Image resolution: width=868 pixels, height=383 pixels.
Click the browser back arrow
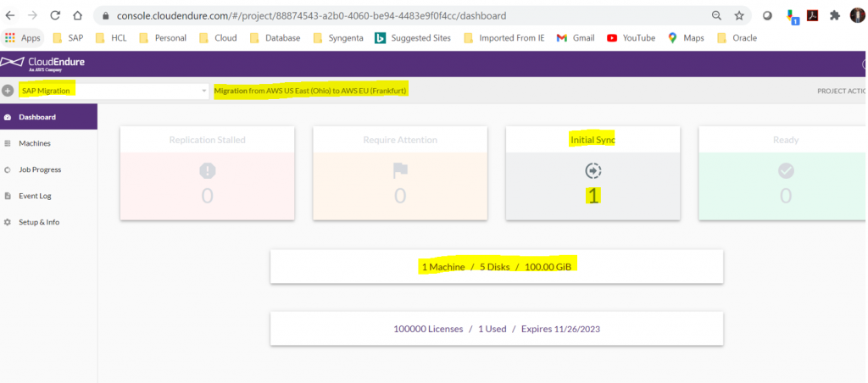tap(10, 15)
